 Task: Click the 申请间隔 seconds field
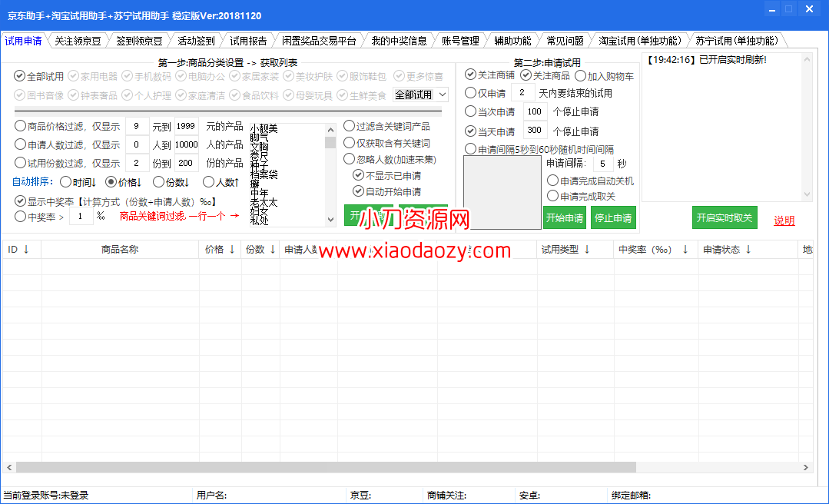coord(602,164)
